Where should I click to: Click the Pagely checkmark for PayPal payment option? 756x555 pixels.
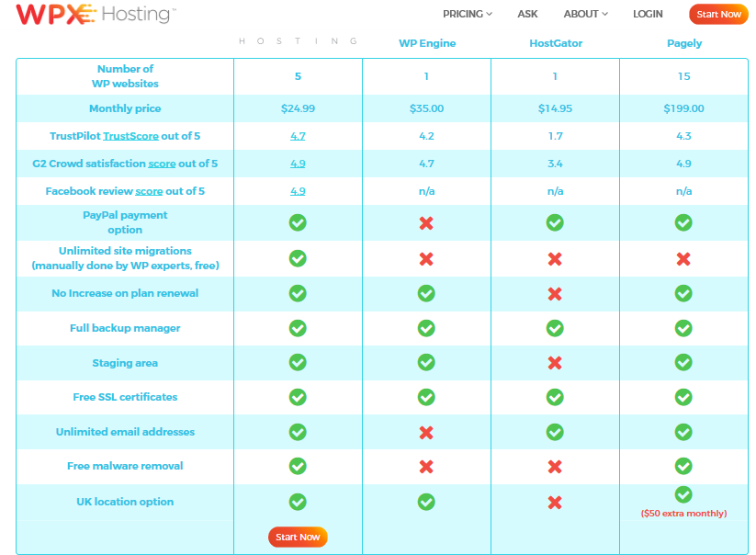pos(683,222)
